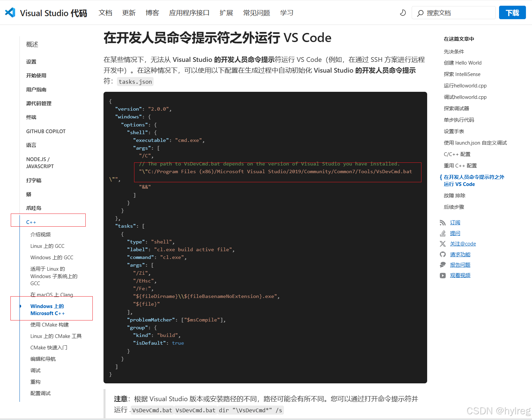
Task: Click the watch videos play icon
Action: [443, 275]
